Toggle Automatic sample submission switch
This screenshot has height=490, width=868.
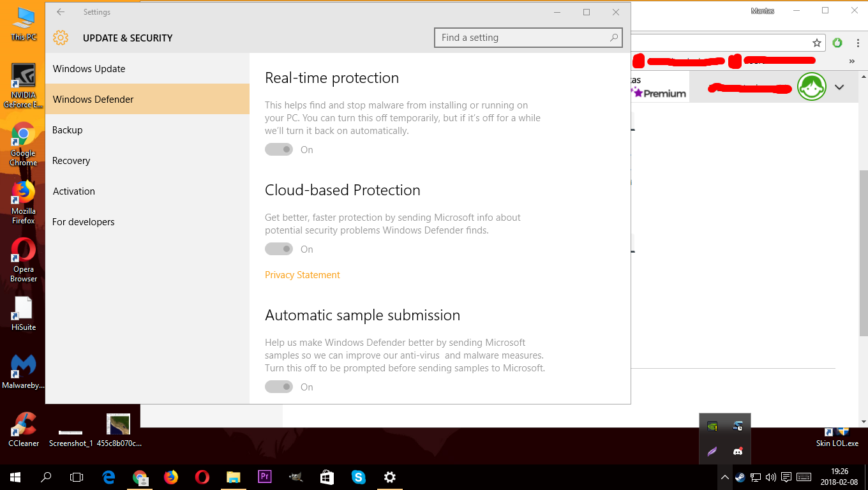point(279,387)
